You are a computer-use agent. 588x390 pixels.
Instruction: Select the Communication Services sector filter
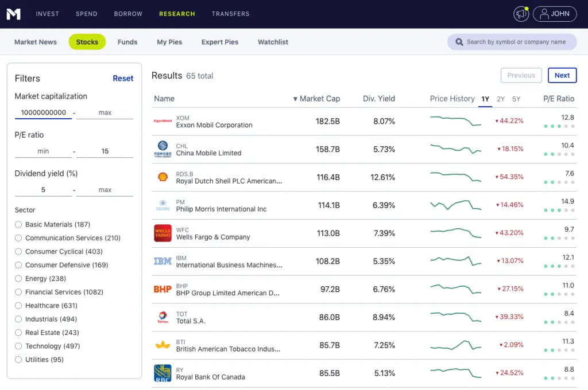coord(18,238)
